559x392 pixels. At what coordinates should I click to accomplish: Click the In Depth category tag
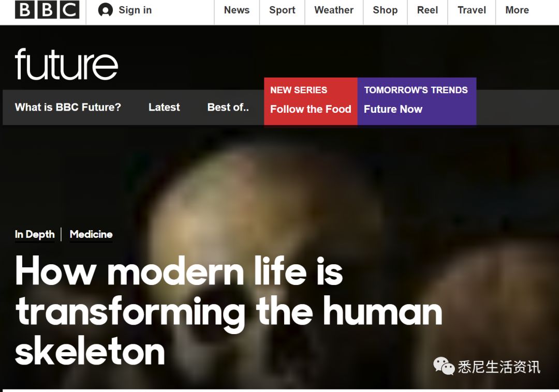coord(35,234)
